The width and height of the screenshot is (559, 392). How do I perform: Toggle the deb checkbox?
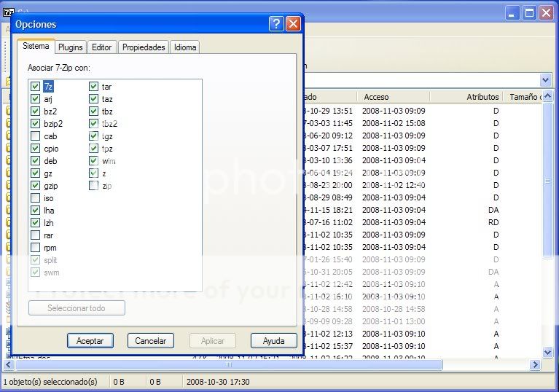pos(35,161)
